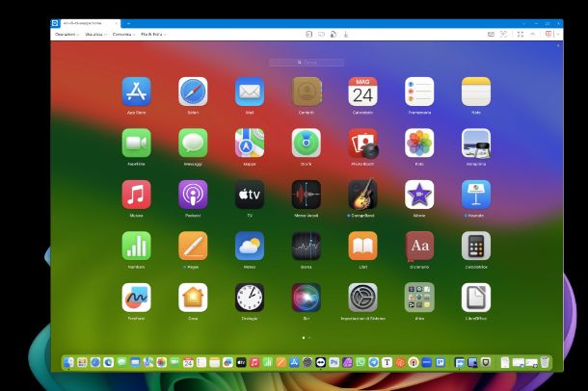Open Keynote app
This screenshot has width=588, height=391.
pos(476,195)
